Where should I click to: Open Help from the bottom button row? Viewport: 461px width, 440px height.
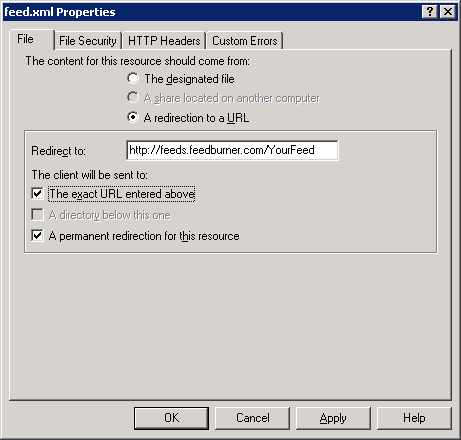click(x=414, y=418)
